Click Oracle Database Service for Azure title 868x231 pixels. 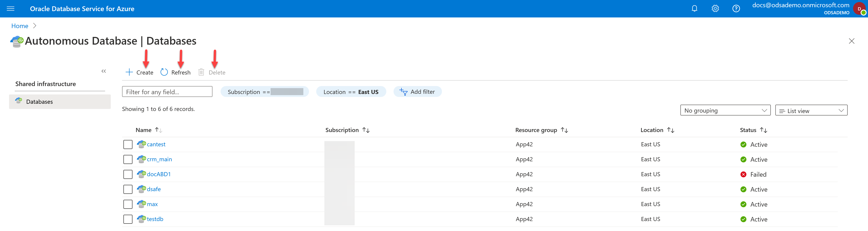[x=82, y=9]
